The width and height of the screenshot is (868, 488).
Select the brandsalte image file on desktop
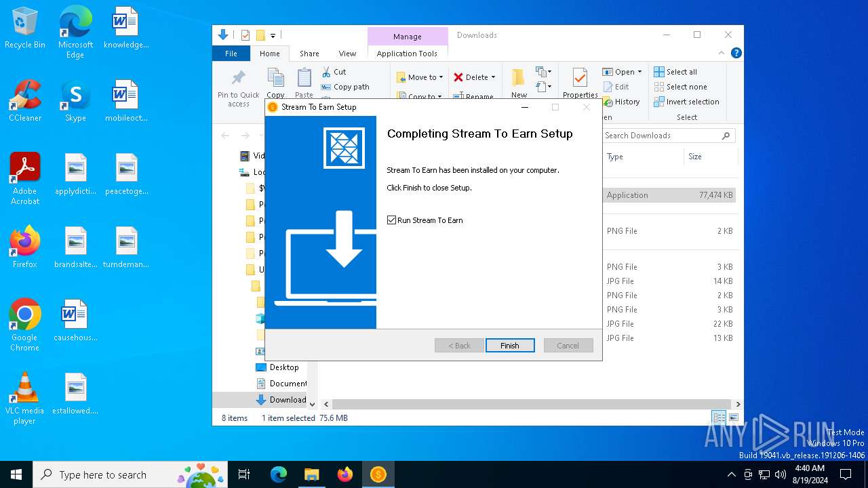click(x=75, y=247)
